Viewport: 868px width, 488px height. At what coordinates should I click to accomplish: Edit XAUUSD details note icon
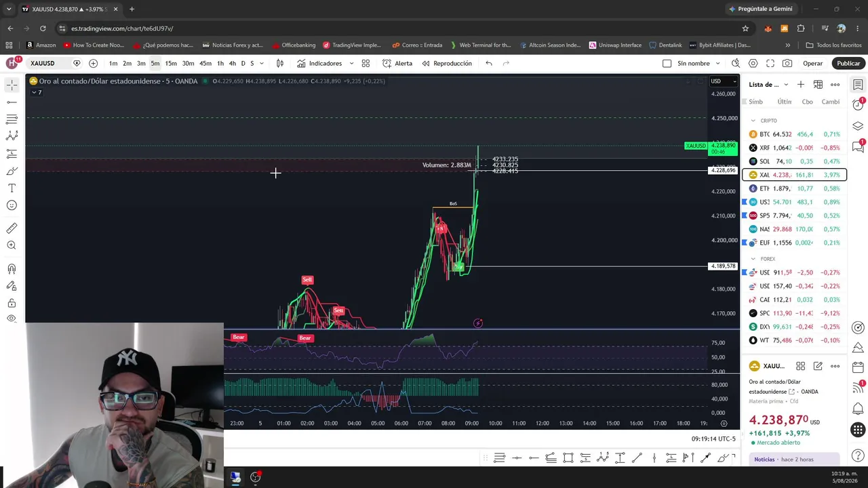coord(818,366)
